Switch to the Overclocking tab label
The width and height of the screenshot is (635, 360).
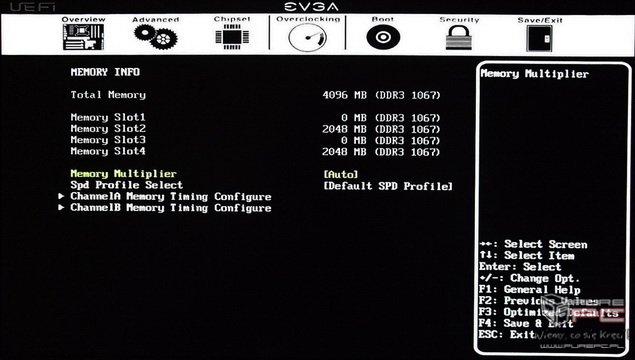click(308, 19)
